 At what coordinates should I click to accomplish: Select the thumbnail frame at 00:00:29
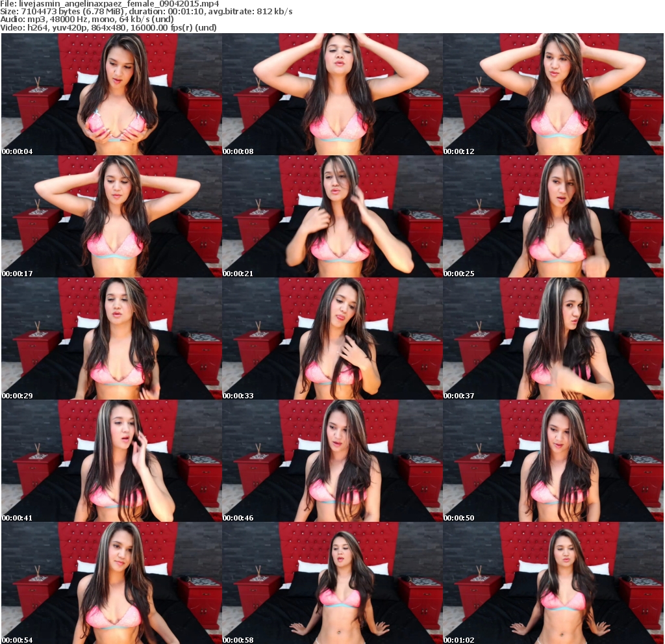pyautogui.click(x=112, y=339)
